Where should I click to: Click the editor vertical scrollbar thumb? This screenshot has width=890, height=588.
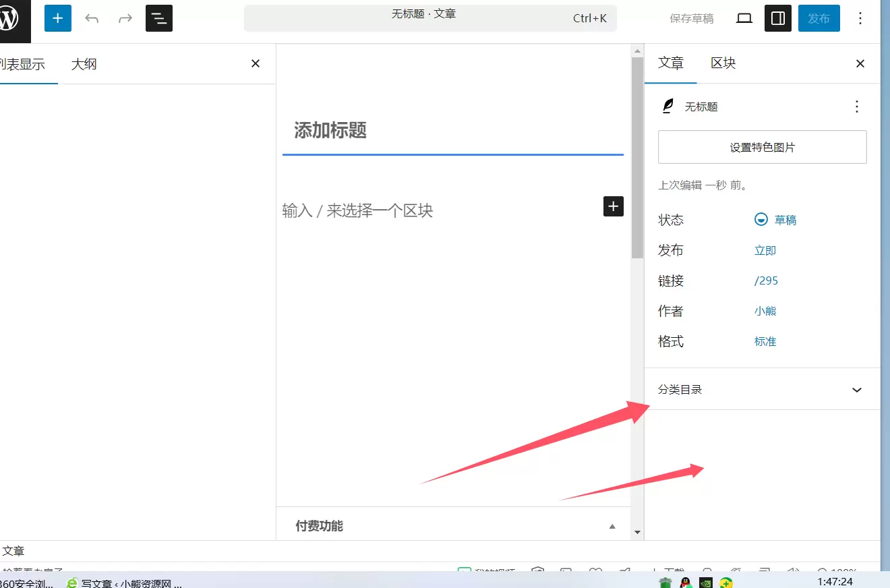pyautogui.click(x=637, y=158)
